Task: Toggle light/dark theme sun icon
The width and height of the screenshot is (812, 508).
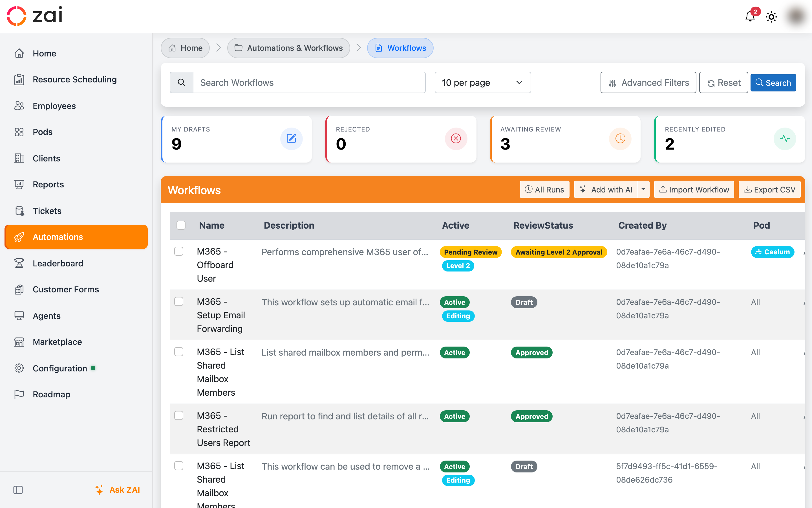Action: click(x=771, y=17)
